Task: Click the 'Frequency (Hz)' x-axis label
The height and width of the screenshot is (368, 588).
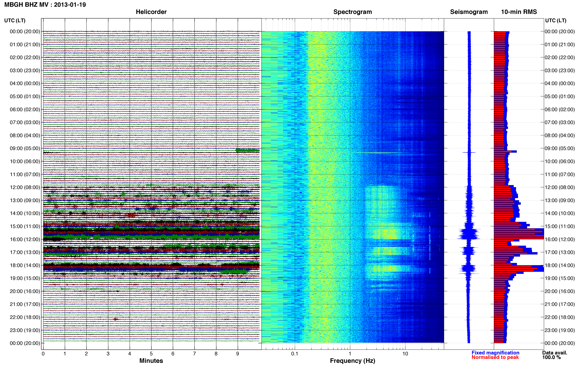Action: [352, 361]
